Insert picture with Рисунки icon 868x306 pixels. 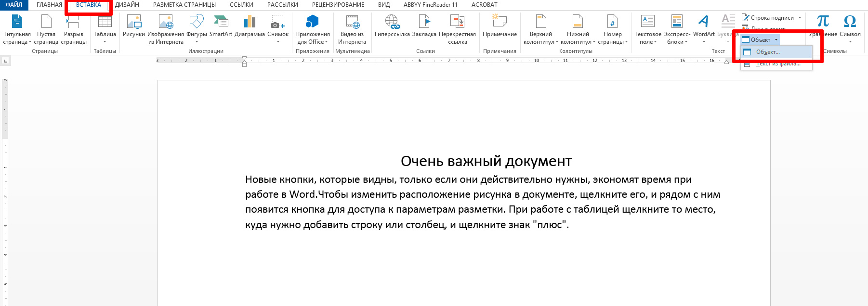133,23
